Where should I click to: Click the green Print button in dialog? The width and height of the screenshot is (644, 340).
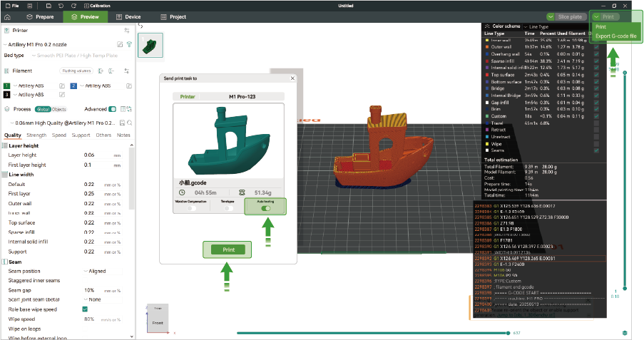[x=228, y=249]
